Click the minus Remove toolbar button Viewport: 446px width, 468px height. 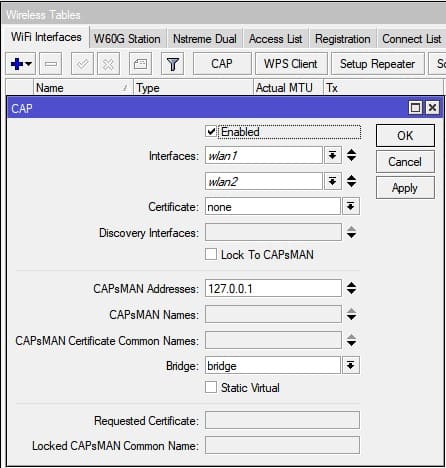point(51,64)
